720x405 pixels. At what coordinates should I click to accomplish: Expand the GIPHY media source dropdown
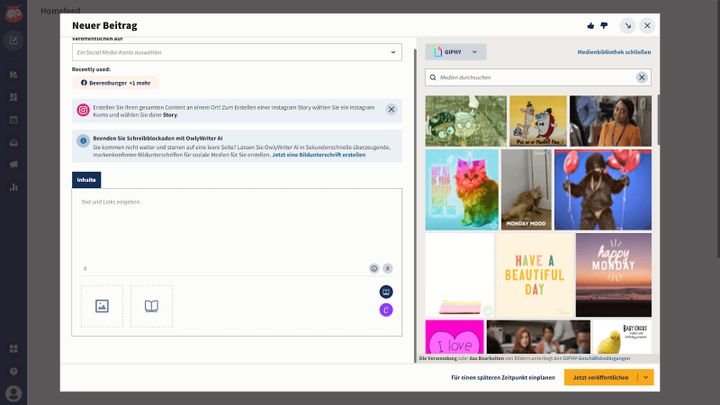pyautogui.click(x=456, y=52)
